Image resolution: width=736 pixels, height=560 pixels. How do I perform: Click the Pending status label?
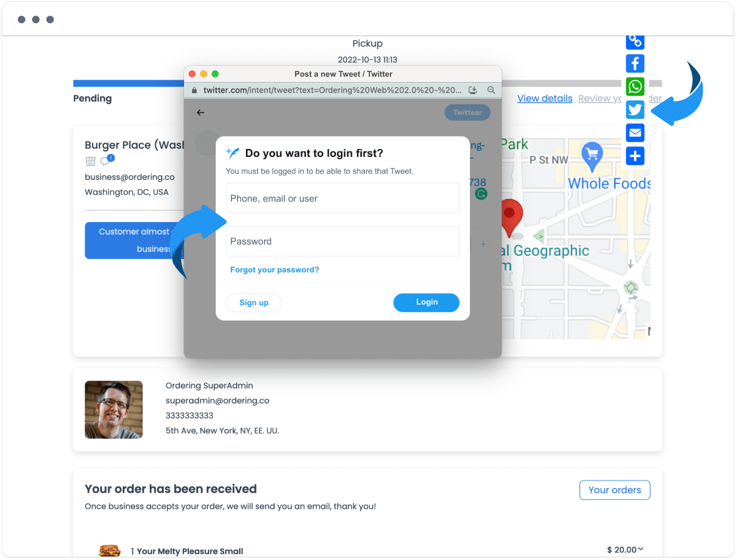coord(93,99)
